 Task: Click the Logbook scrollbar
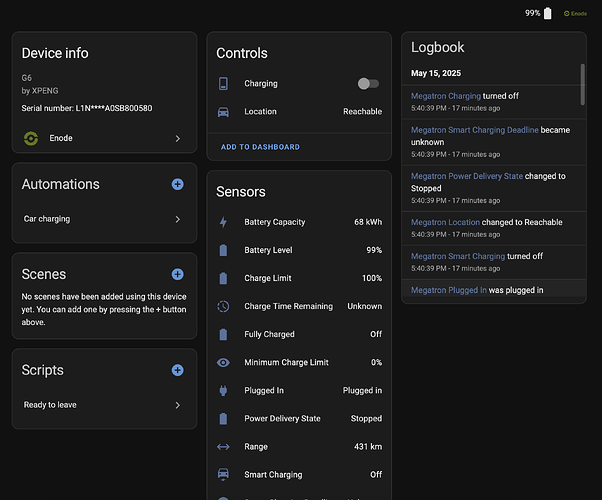582,84
